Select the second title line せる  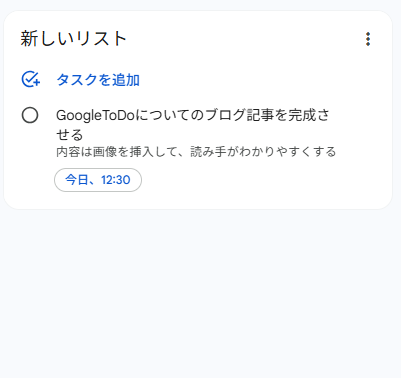click(x=69, y=135)
